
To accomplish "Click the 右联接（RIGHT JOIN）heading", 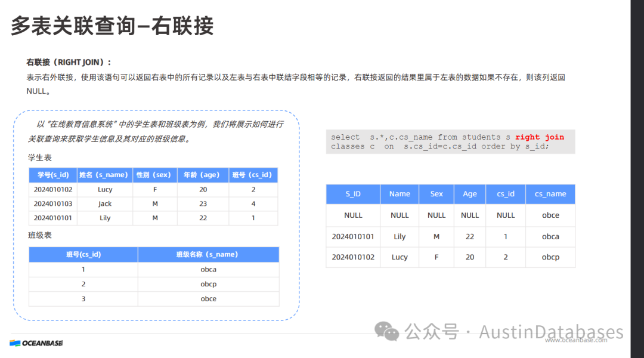I will [69, 63].
